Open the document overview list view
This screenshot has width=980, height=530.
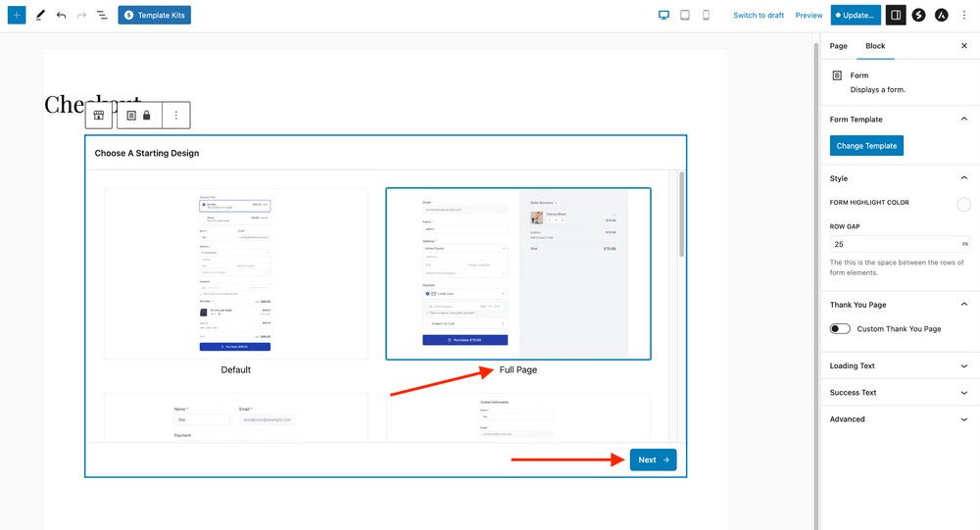coord(102,15)
